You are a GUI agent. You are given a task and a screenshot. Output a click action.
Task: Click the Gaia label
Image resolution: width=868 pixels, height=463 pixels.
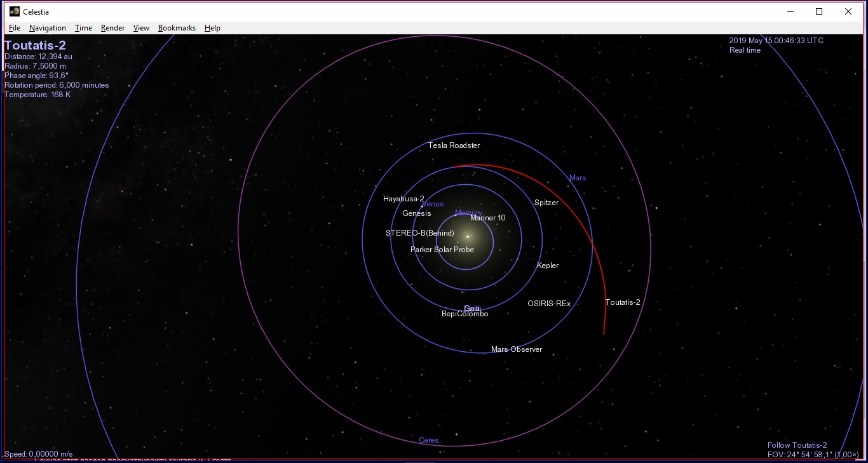pos(472,308)
